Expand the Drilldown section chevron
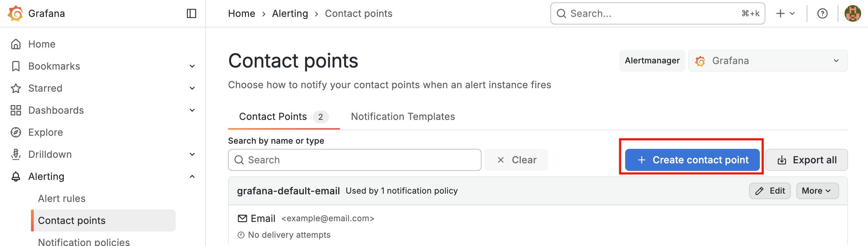Screen dimensions: 868x246 click(192, 154)
